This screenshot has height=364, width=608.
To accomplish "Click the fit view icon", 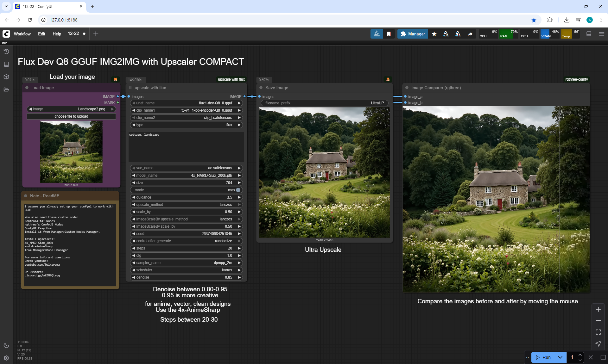I will (x=598, y=332).
